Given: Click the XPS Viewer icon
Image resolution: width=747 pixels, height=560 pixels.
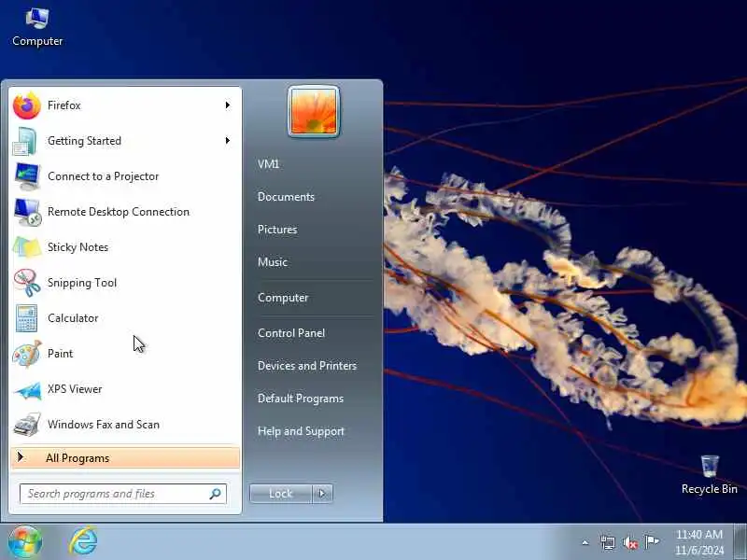Looking at the screenshot, I should 27,390.
